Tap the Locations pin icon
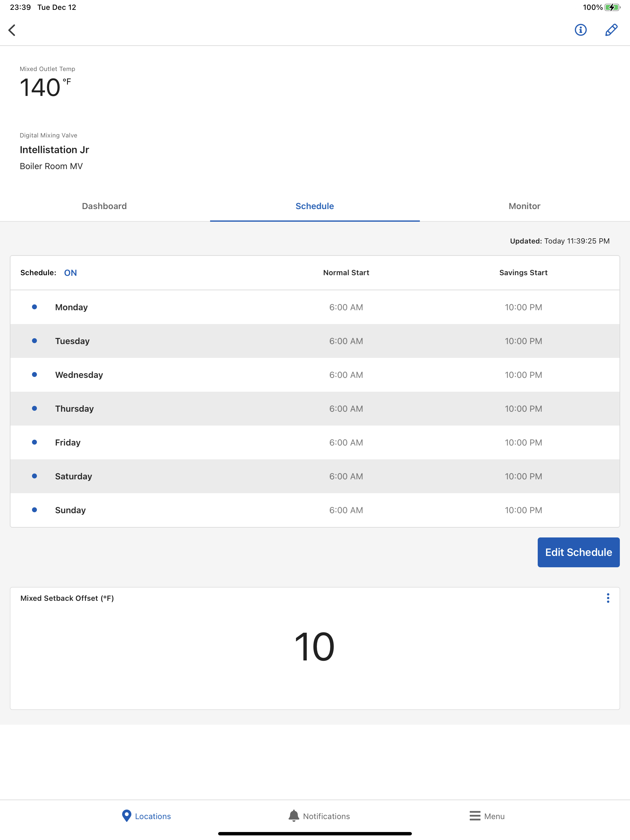Screen dimensions: 630x840 tap(126, 816)
